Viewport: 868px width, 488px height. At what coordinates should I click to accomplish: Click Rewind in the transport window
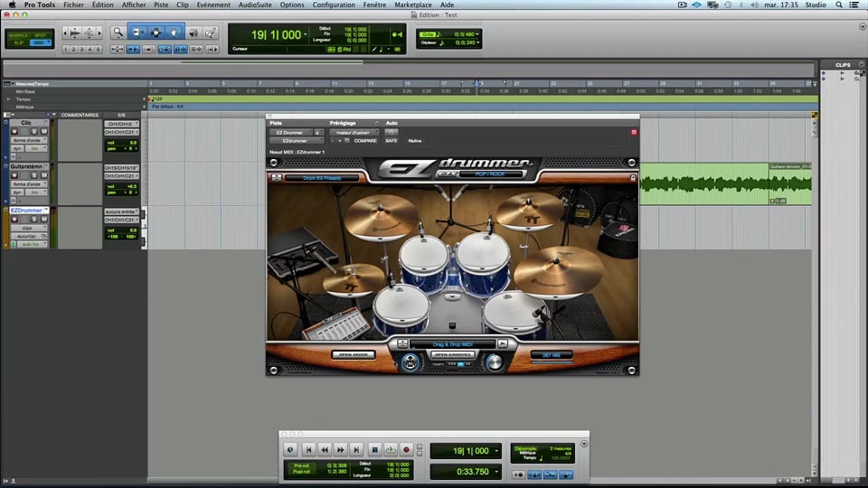[x=325, y=450]
